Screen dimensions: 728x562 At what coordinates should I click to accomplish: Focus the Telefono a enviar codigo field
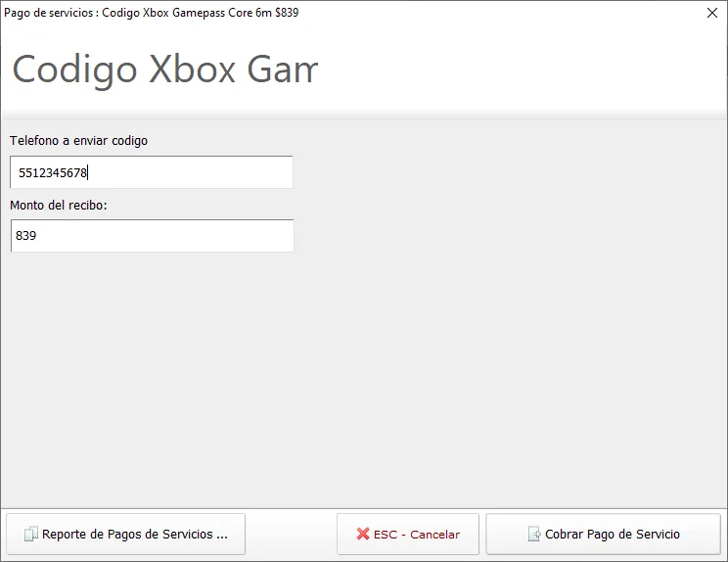pyautogui.click(x=152, y=172)
